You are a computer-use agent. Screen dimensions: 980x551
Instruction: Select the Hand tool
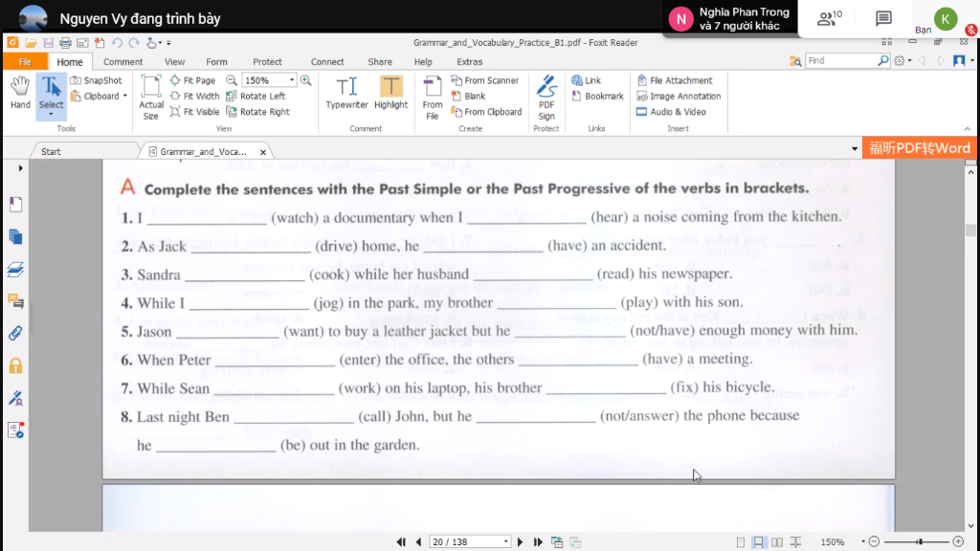tap(20, 93)
